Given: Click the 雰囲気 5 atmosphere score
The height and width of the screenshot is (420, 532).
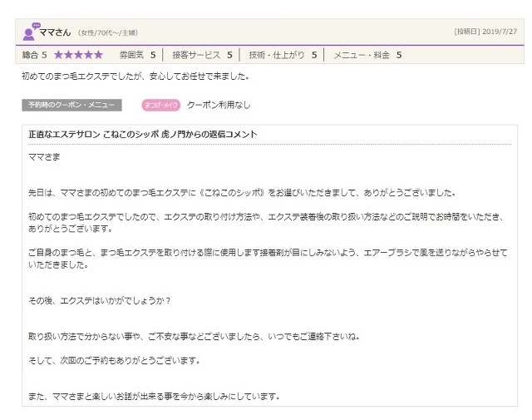Looking at the screenshot, I should pyautogui.click(x=137, y=55).
